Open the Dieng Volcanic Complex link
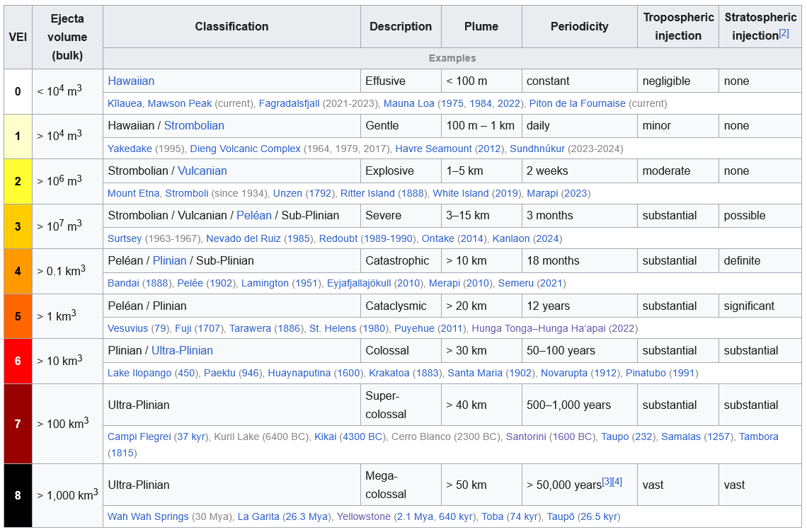Image resolution: width=807 pixels, height=532 pixels. [245, 149]
